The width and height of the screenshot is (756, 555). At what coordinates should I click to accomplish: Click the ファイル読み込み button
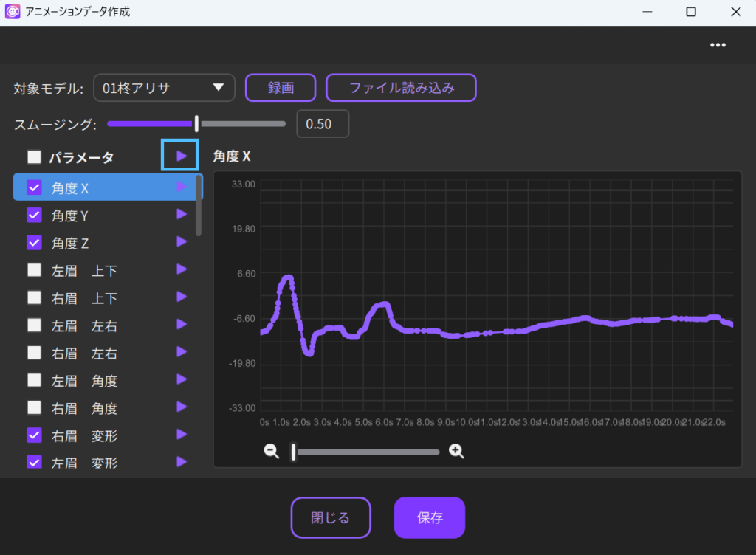pos(401,88)
